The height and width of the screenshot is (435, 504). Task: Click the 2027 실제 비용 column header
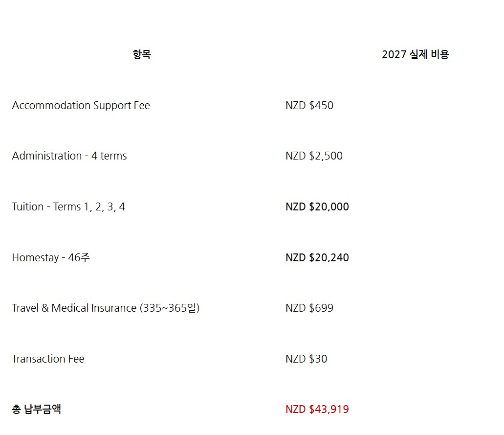[x=416, y=54]
